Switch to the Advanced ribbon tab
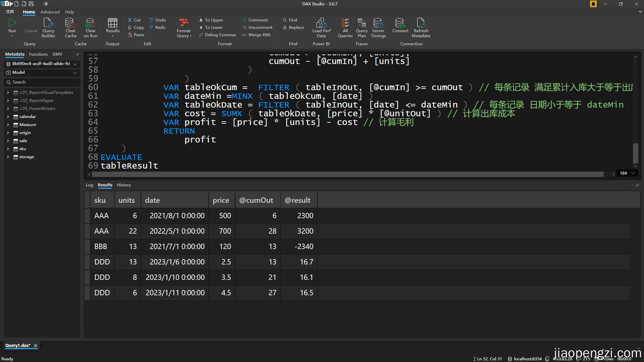The width and height of the screenshot is (644, 362). point(50,12)
